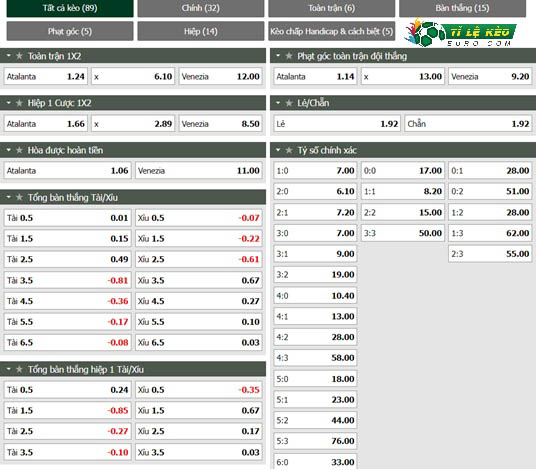Open Kèo chấp Handicap & cách biệt (5) tab

[332, 31]
